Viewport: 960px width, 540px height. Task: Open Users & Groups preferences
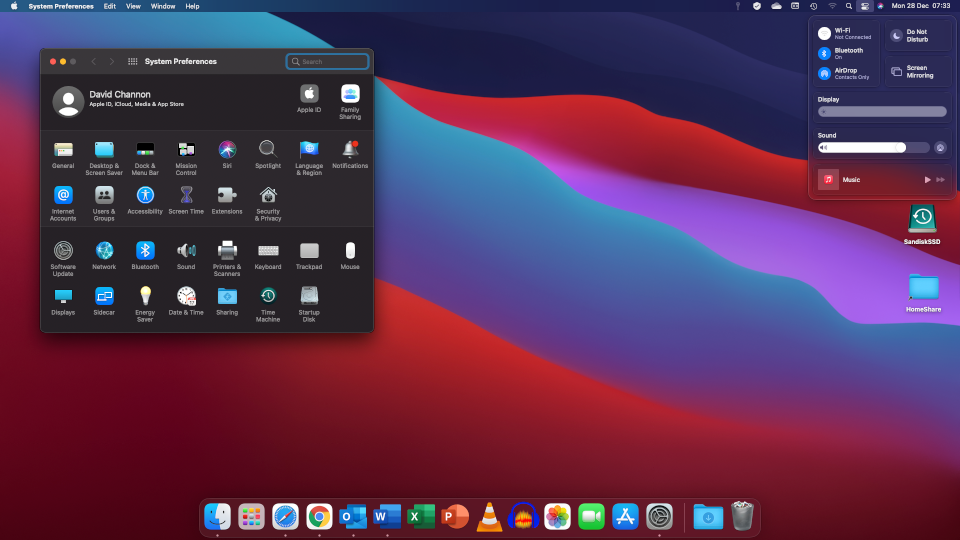pos(104,204)
